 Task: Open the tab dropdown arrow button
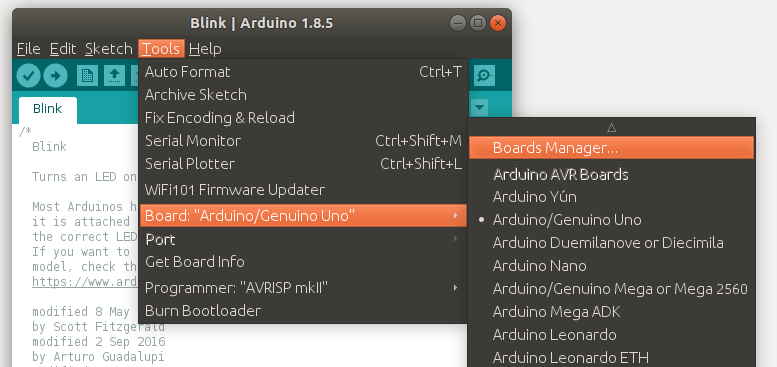tap(479, 107)
